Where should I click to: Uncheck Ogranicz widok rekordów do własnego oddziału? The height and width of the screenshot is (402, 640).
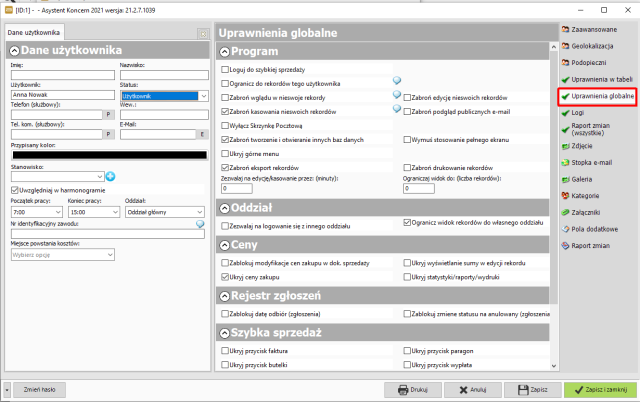point(407,222)
